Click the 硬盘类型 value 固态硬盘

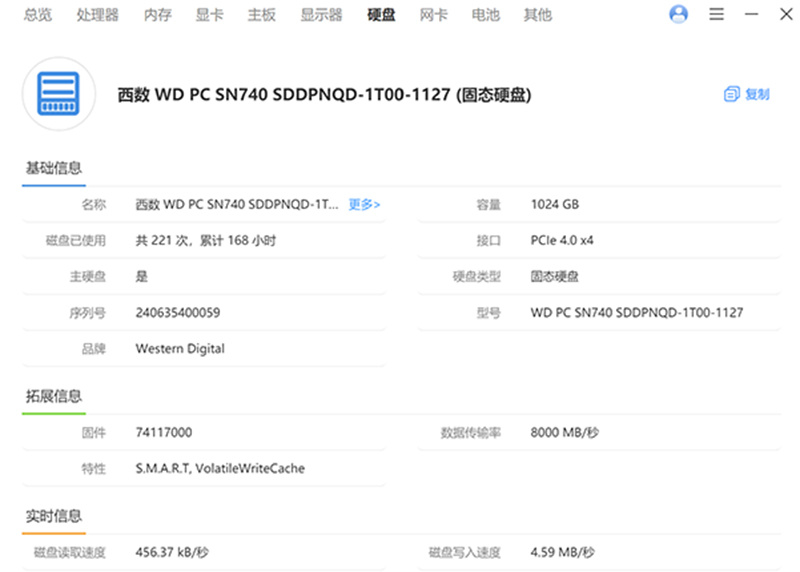555,277
